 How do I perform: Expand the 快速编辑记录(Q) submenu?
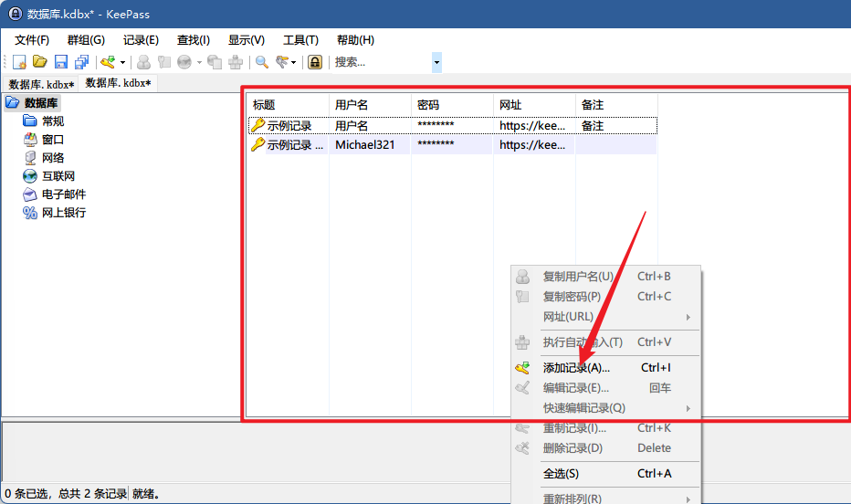[606, 408]
